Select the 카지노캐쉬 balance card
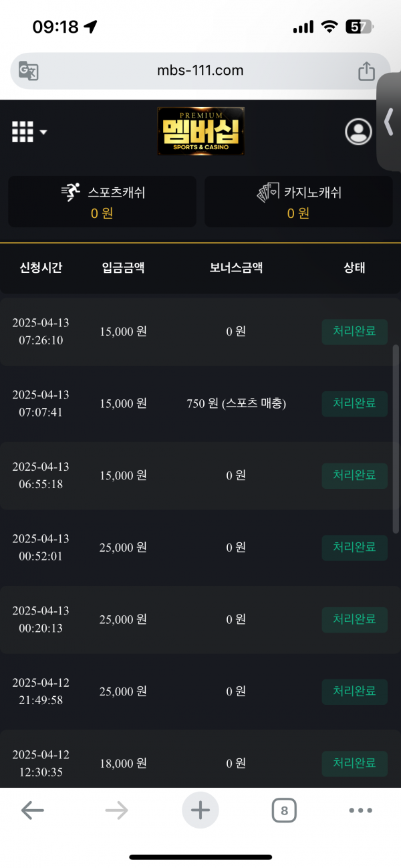 pyautogui.click(x=299, y=202)
